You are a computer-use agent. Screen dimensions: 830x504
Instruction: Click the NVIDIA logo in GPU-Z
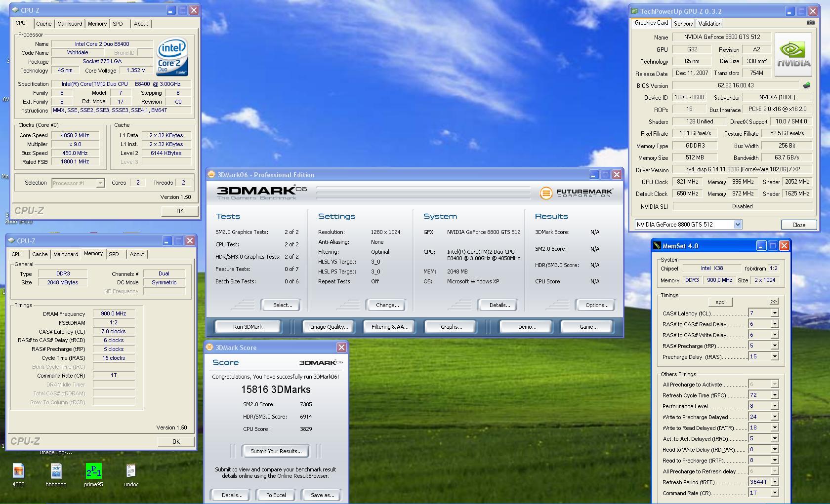point(793,55)
